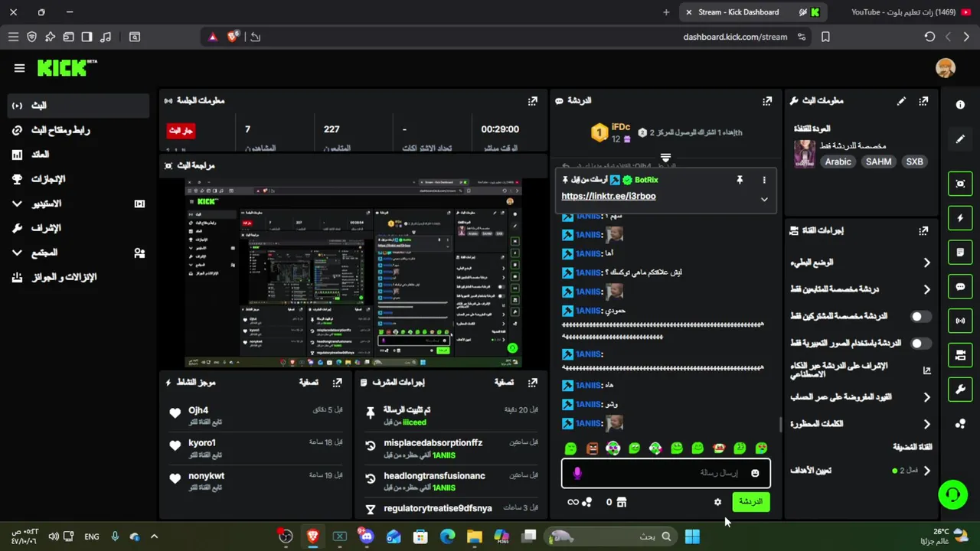Expand the الاستديو sidebar section

pyautogui.click(x=78, y=204)
